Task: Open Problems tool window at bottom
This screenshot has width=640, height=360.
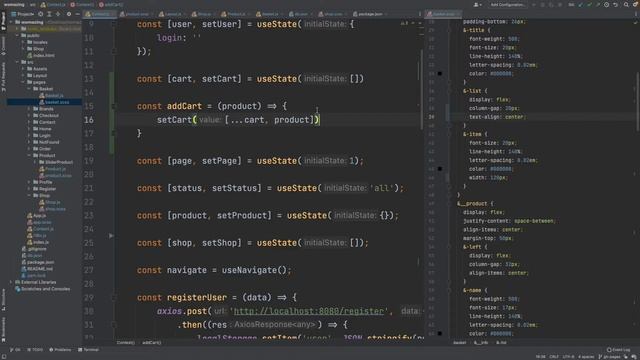Action: (x=60, y=350)
